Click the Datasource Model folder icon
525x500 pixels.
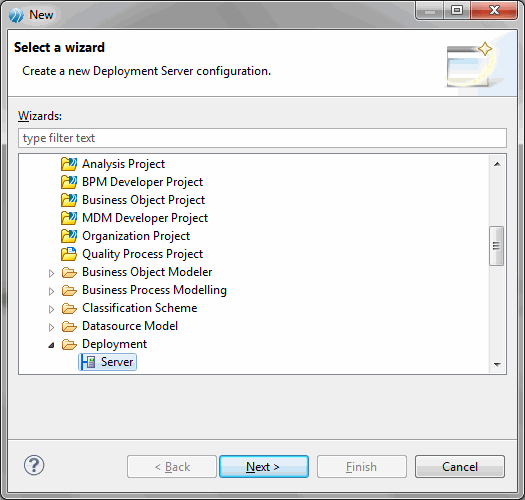pos(69,327)
